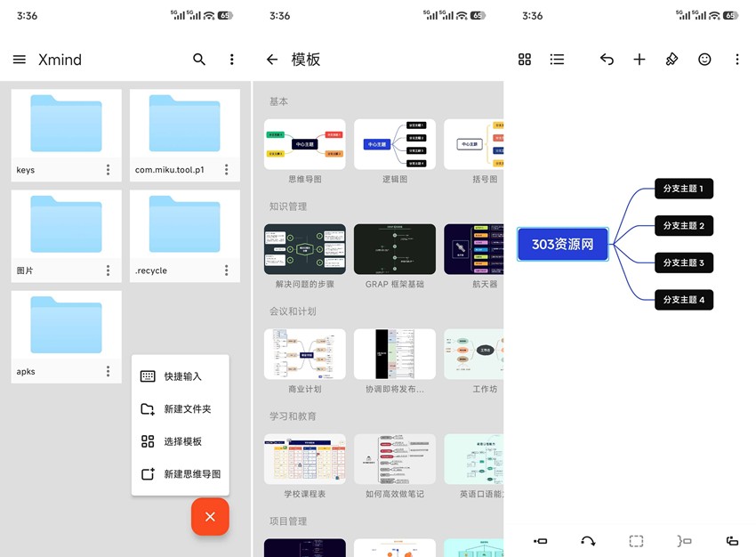Open the options menu of the keys folder

[x=106, y=170]
